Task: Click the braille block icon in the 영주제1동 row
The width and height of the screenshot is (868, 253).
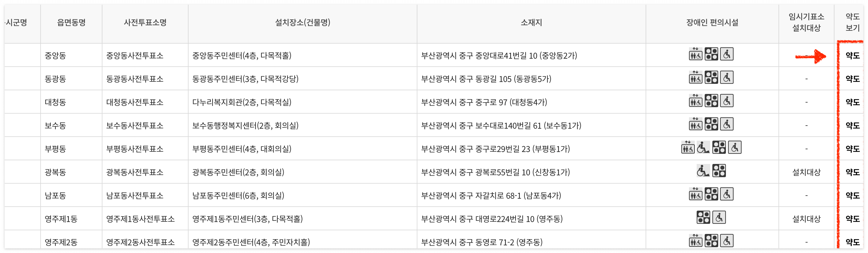Action: [703, 217]
